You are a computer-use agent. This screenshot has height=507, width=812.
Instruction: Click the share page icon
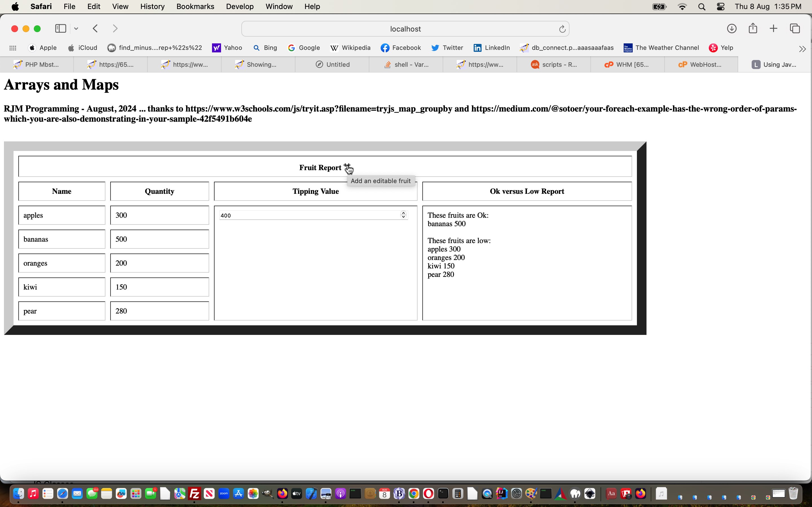pyautogui.click(x=753, y=28)
